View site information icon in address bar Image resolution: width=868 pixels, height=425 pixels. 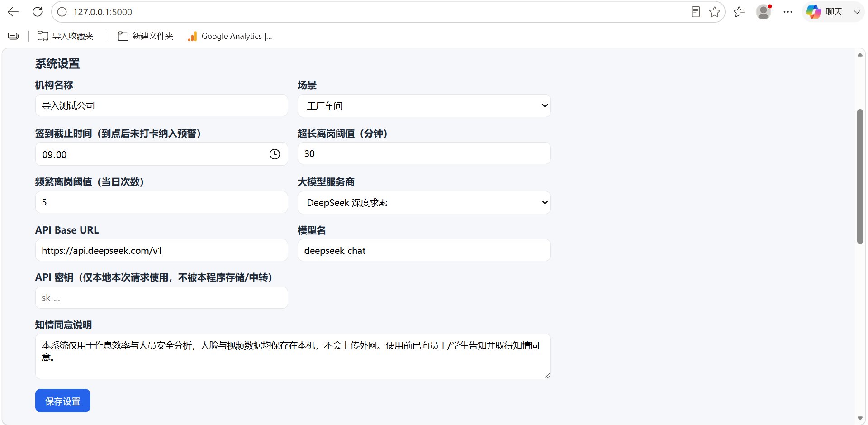pos(62,12)
